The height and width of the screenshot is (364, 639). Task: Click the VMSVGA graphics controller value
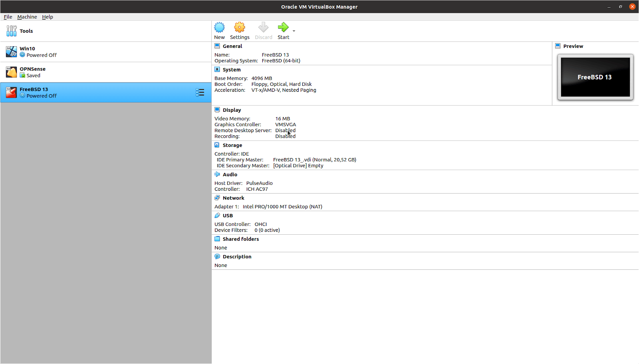click(x=286, y=125)
